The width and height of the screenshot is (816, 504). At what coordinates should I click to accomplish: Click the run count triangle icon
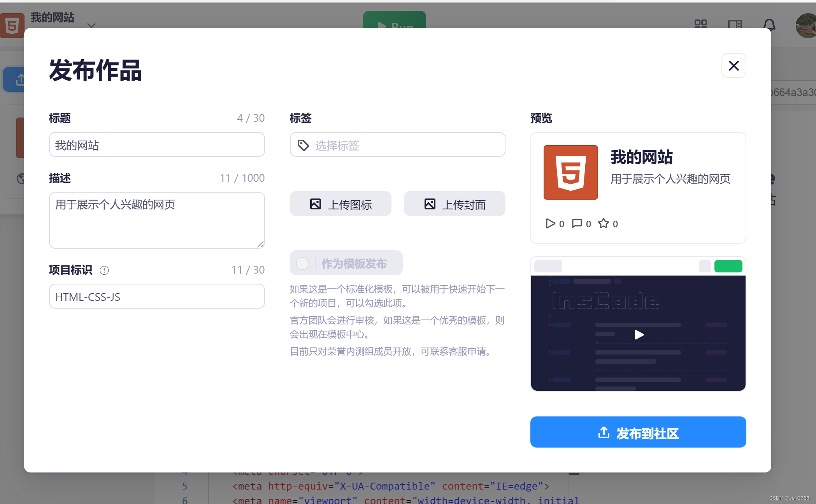click(x=550, y=223)
